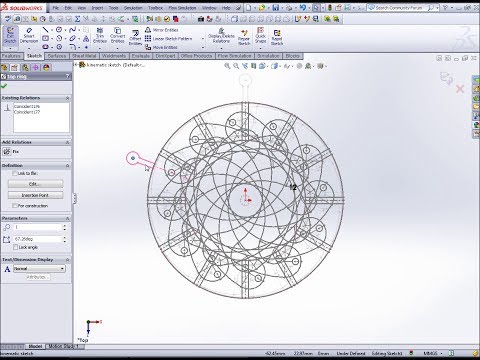
Task: Open the Line tool dropdown arrow
Action: (52, 30)
